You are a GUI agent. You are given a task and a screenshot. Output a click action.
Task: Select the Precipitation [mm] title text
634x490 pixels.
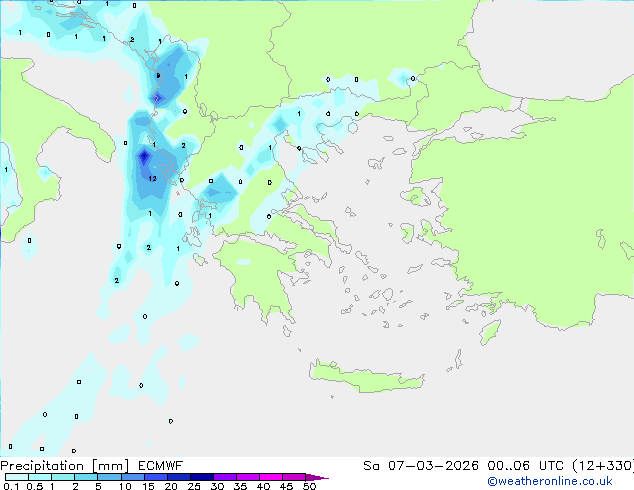point(65,466)
